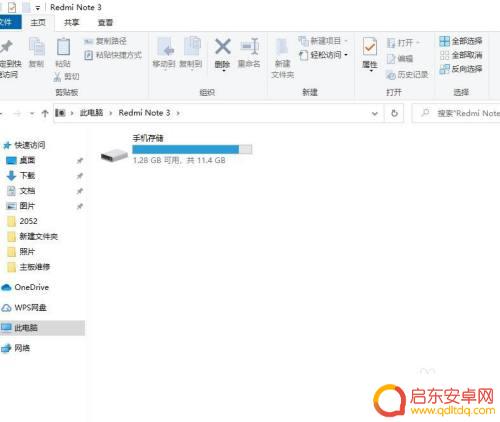
Task: Open address bar history dropdown
Action: coord(375,114)
